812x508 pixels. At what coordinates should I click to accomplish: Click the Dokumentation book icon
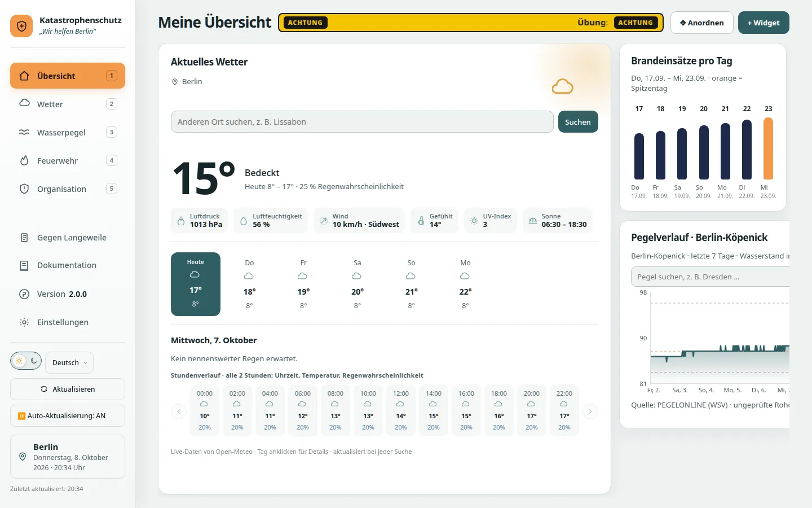24,265
